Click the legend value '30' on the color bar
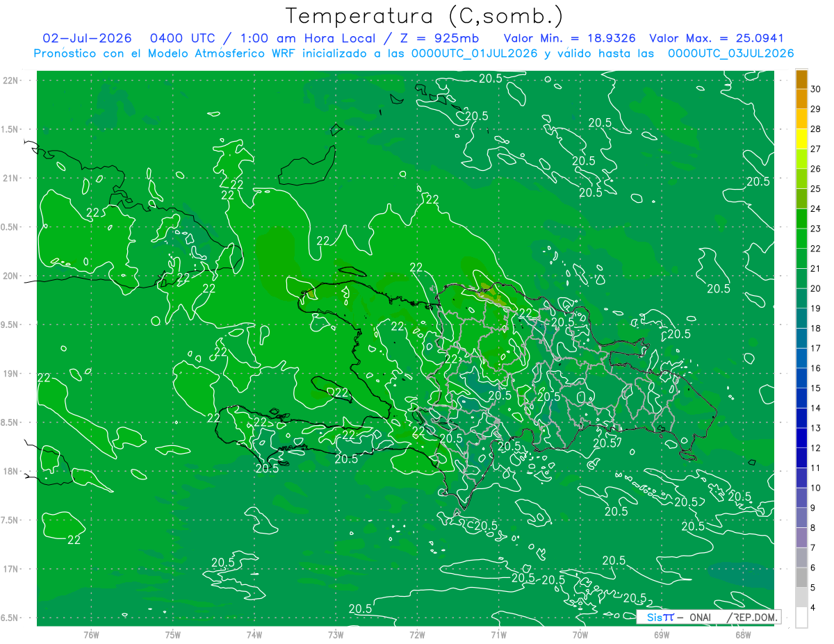 pos(816,89)
